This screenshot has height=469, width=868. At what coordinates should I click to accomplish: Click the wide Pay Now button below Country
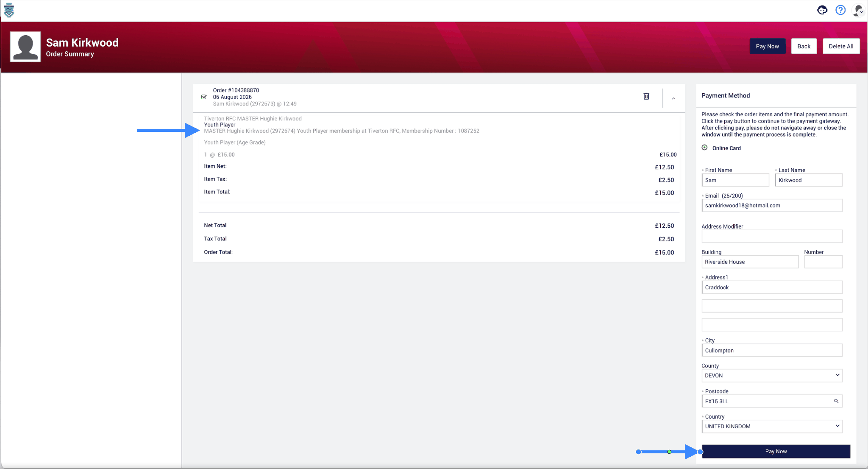pos(776,451)
